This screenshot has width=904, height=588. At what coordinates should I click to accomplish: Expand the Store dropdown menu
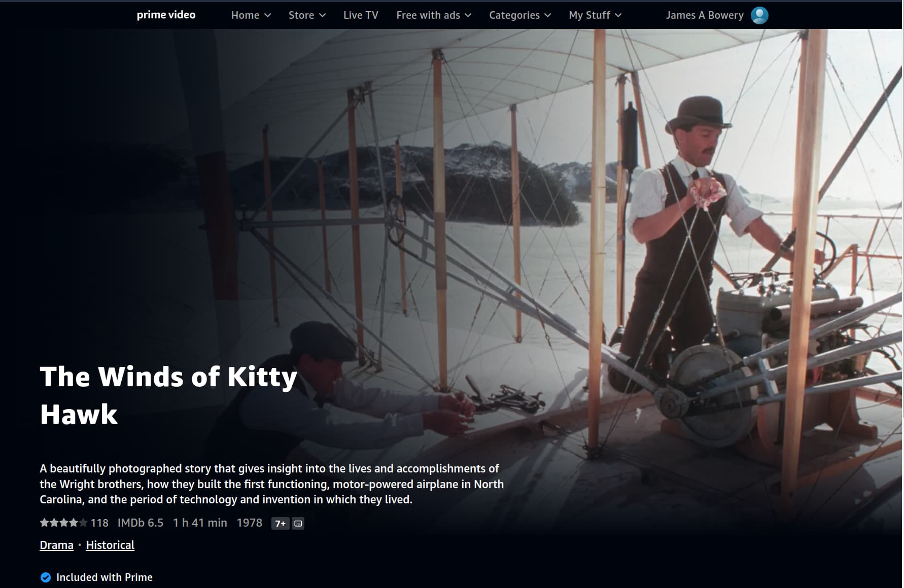point(307,15)
